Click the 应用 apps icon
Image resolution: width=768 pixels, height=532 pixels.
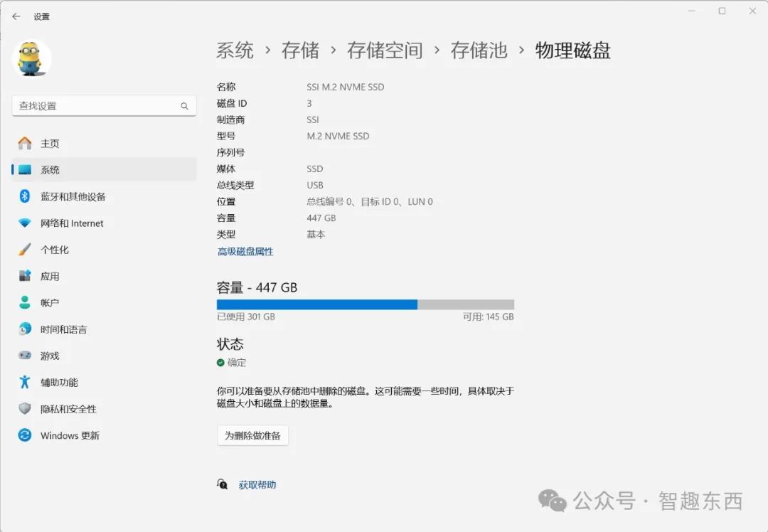coord(24,276)
